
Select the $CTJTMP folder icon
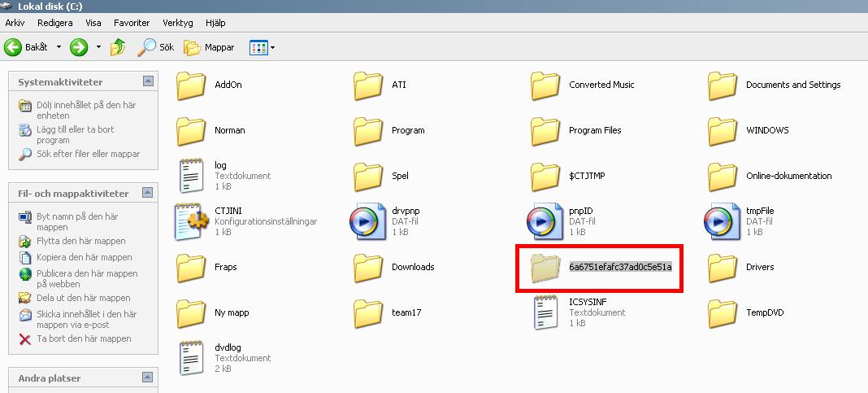[545, 177]
